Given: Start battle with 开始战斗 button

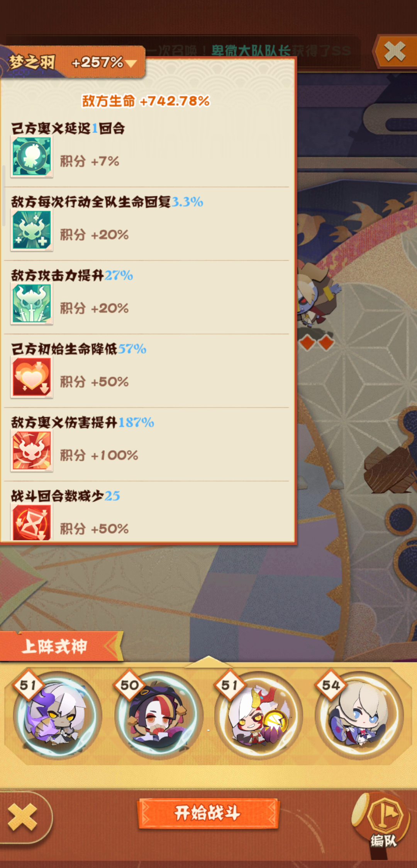Looking at the screenshot, I should [208, 813].
